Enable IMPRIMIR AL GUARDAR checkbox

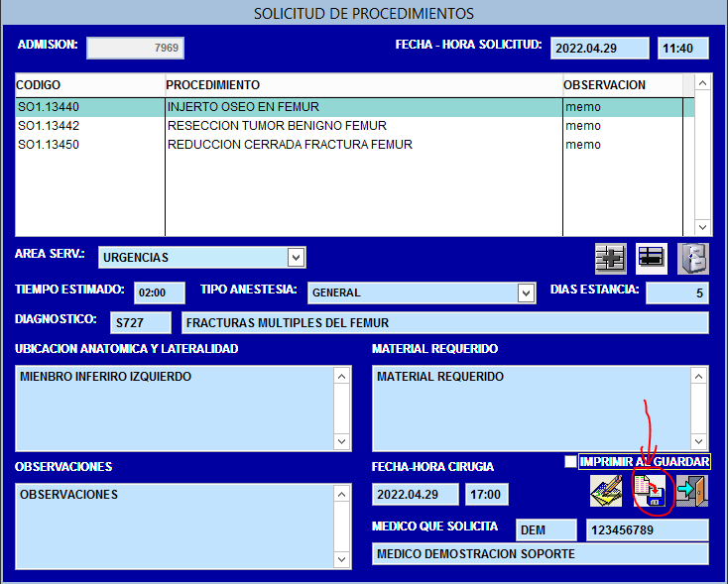click(x=570, y=461)
